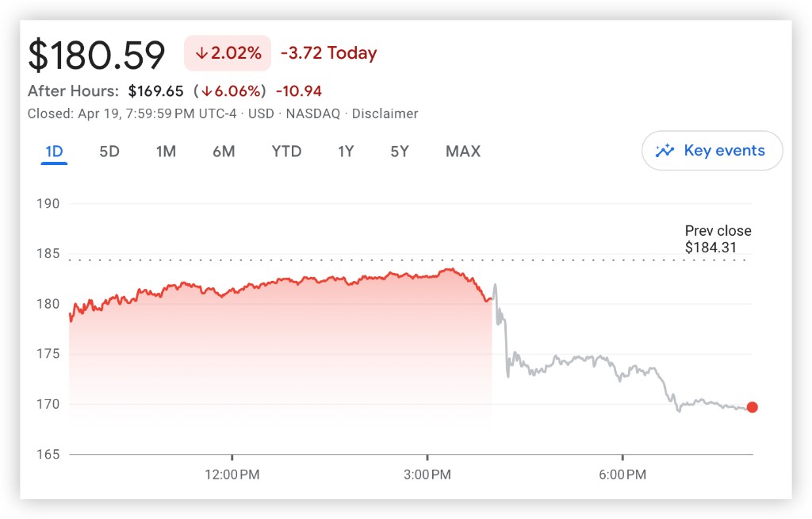Click the $180.59 closing price
812x519 pixels.
(97, 56)
